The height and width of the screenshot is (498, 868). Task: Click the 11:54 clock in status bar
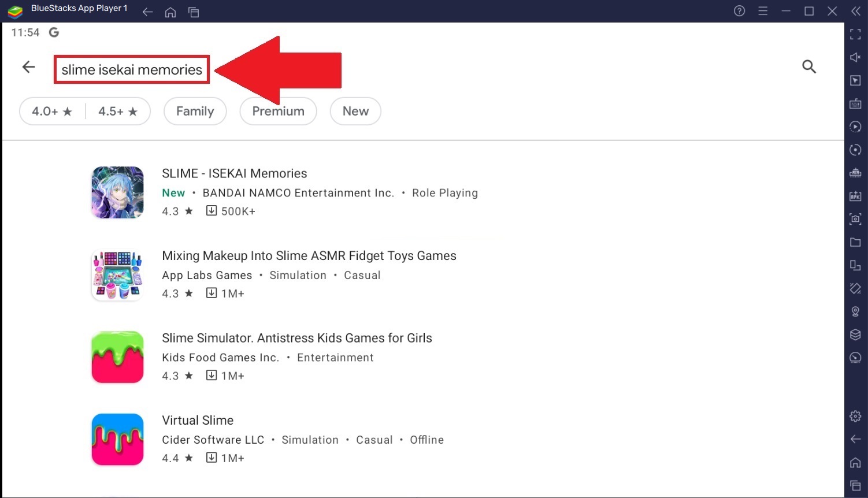(25, 32)
